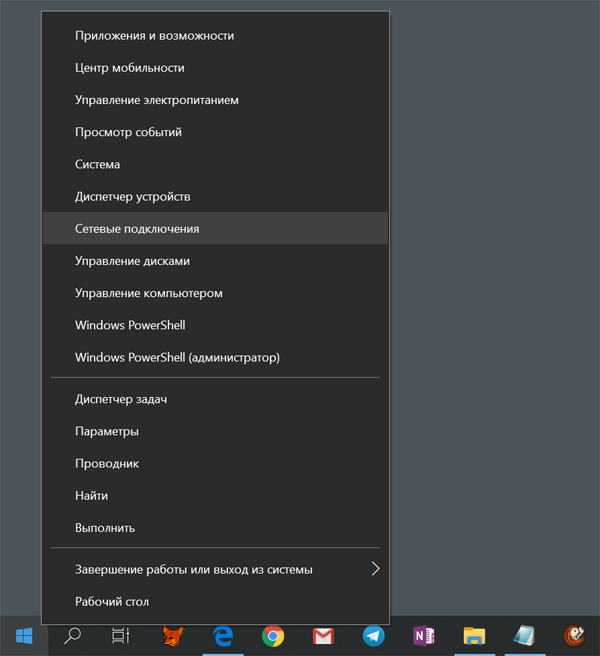Viewport: 600px width, 656px height.
Task: Open Task View from the taskbar
Action: click(x=121, y=636)
